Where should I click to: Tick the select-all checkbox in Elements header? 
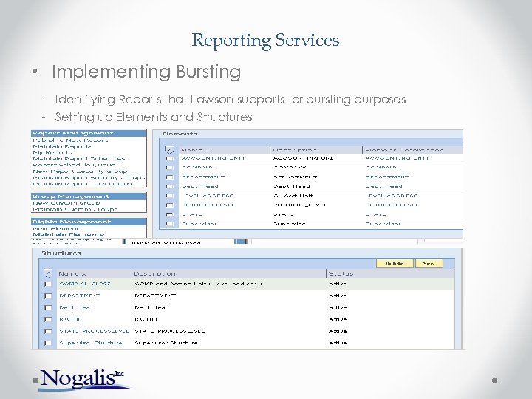coord(169,149)
